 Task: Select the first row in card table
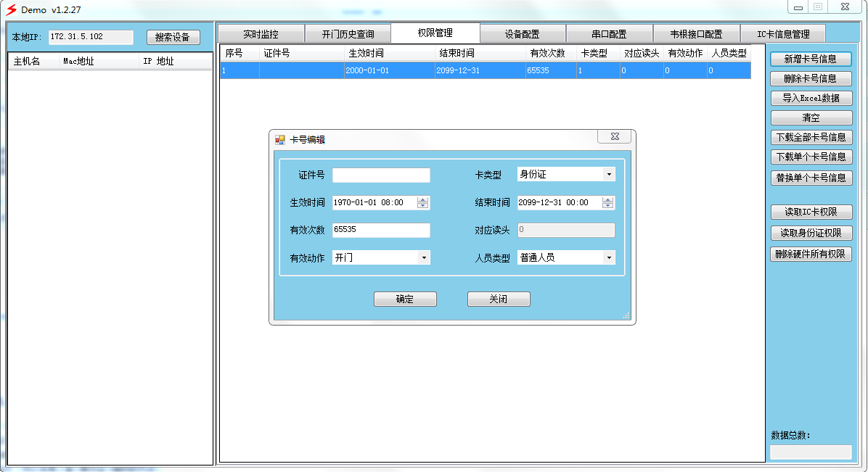click(x=485, y=71)
